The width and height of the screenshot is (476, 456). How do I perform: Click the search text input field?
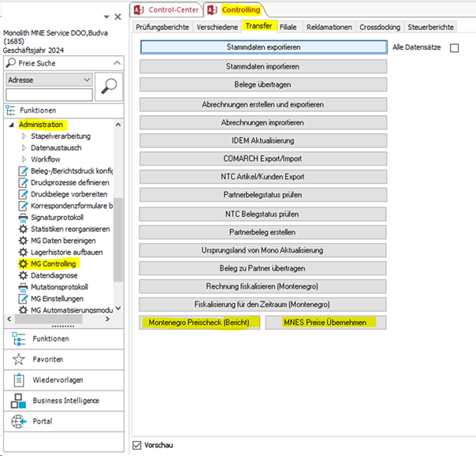tap(49, 95)
